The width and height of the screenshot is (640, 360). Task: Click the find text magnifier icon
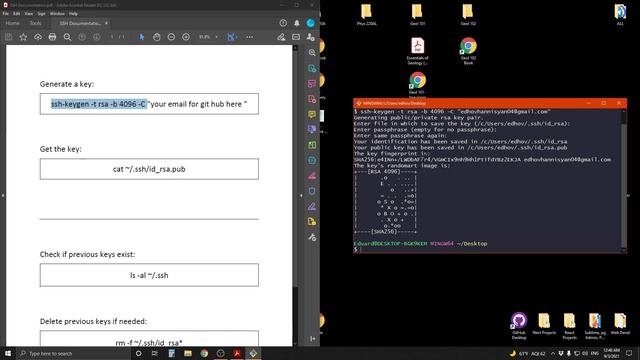coord(67,37)
